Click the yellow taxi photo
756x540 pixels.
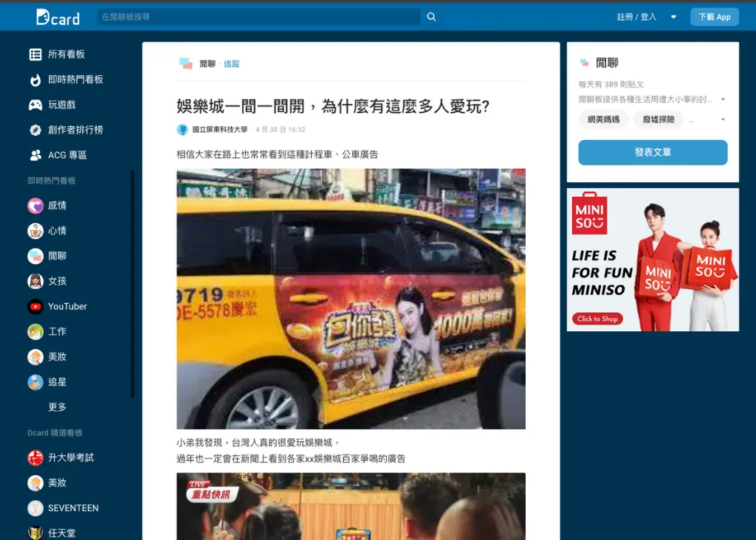(x=351, y=299)
